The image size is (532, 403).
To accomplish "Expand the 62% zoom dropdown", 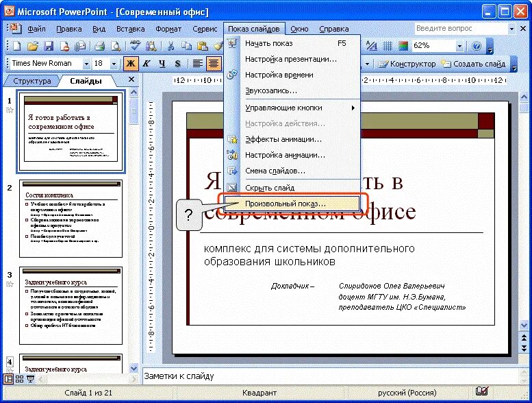I will 459,46.
